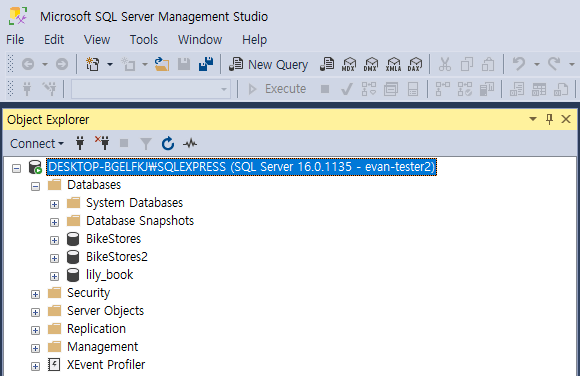This screenshot has height=376, width=580.
Task: Collapse the Databases folder
Action: [36, 186]
